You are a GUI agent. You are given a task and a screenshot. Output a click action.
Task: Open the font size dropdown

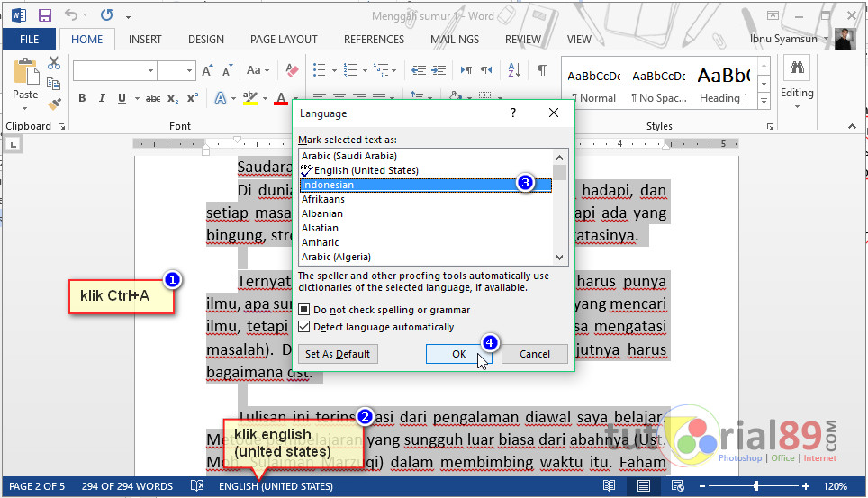189,71
